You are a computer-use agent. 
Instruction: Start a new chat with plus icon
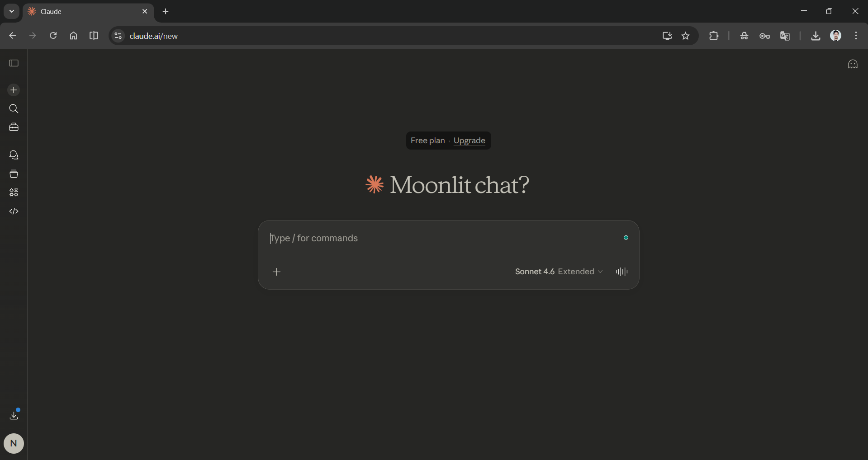pyautogui.click(x=14, y=90)
